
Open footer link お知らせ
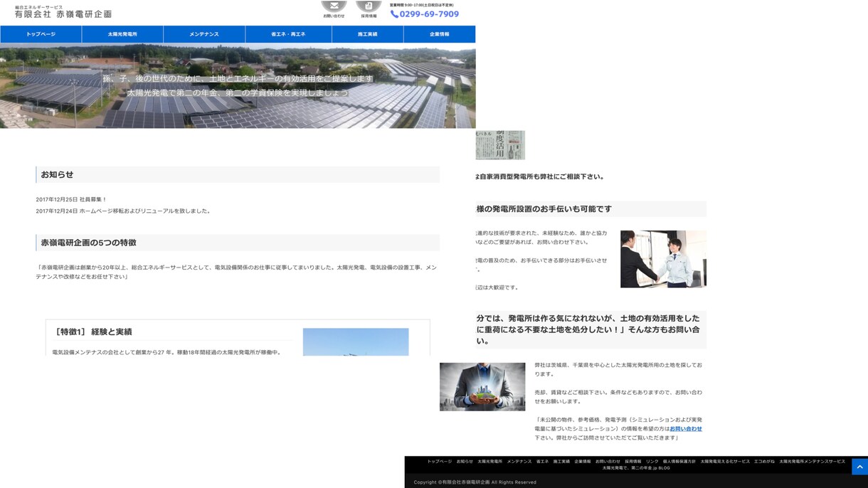465,462
